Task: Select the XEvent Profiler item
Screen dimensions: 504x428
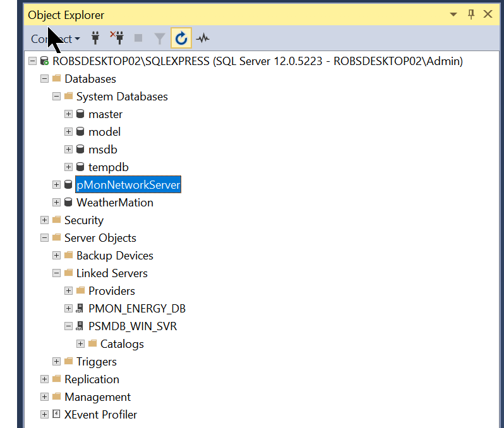Action: point(100,415)
